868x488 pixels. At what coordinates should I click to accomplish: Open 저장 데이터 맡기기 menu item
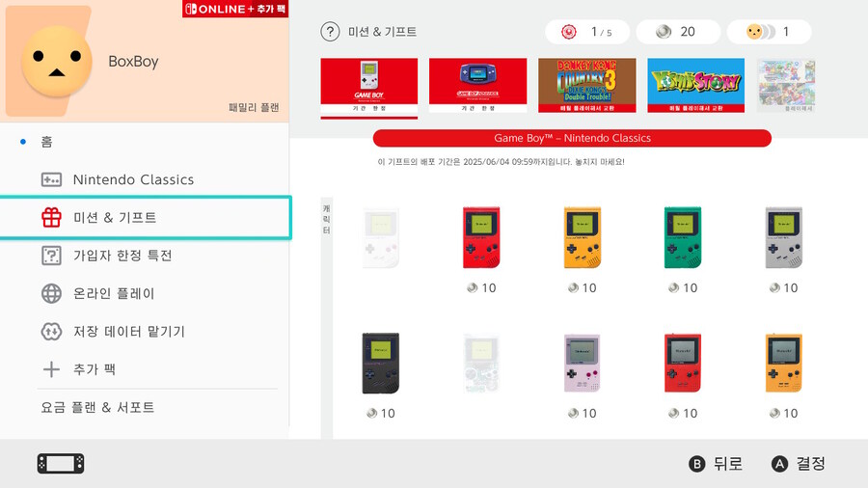145,332
